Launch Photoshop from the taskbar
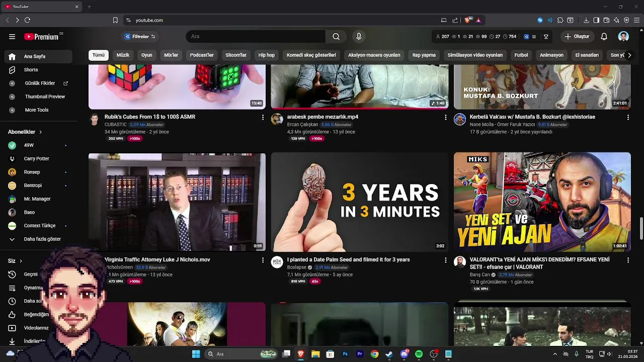644x362 pixels. point(345,354)
